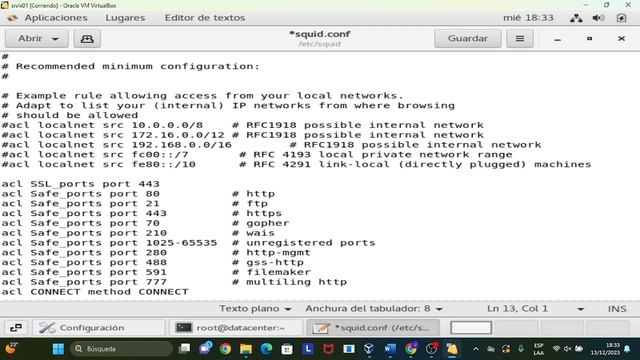
Task: Click the show-desktop icon in the GNOME panel
Action: coord(16,328)
